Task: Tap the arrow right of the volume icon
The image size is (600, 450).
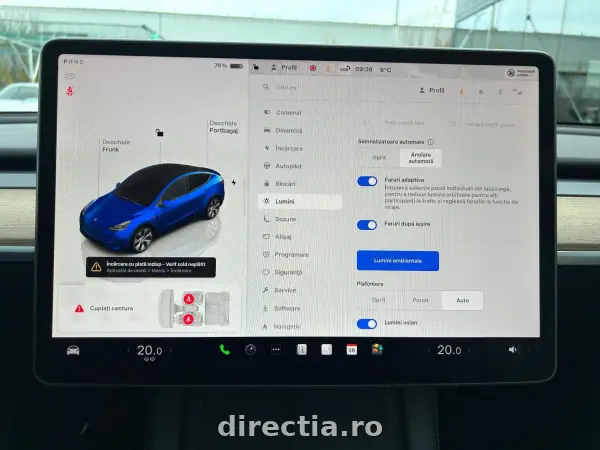Action: click(x=529, y=350)
